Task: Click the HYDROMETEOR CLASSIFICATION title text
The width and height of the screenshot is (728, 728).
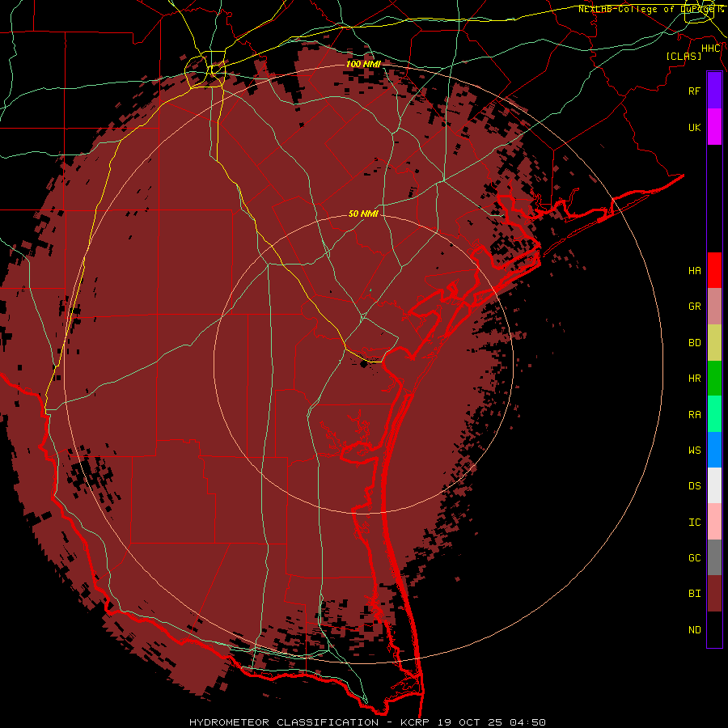Action: click(x=284, y=722)
